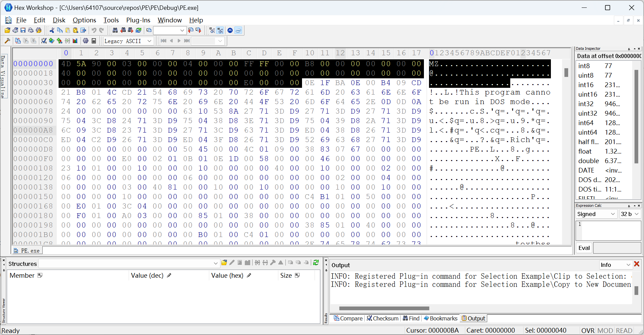Toggle the pin on the Expression Calc panel
The image size is (644, 335).
(x=629, y=206)
